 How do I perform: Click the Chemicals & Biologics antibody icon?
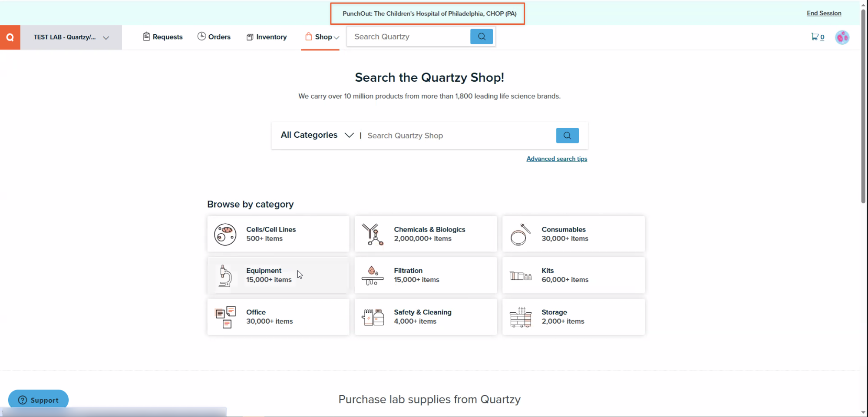click(x=373, y=235)
